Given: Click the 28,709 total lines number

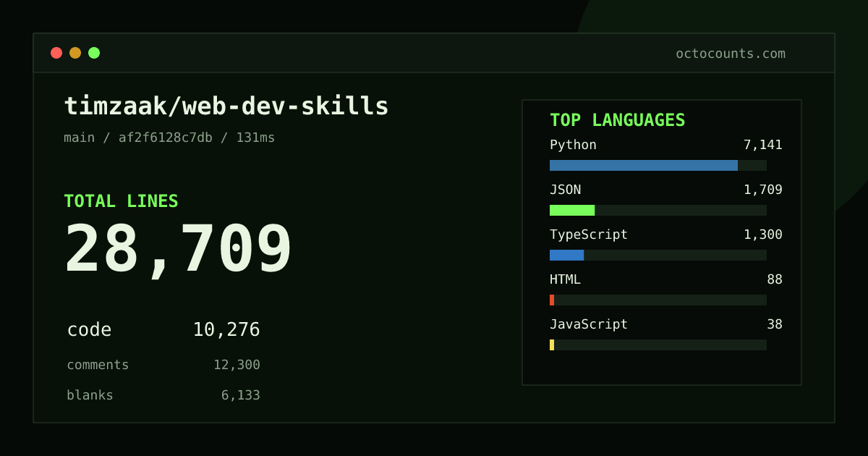Looking at the screenshot, I should coord(178,250).
